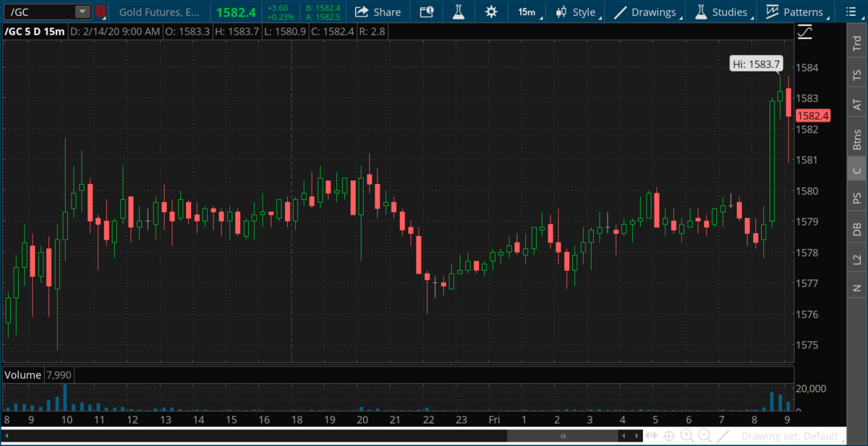Click the 1582.4 last price quote
868x446 pixels.
[236, 12]
